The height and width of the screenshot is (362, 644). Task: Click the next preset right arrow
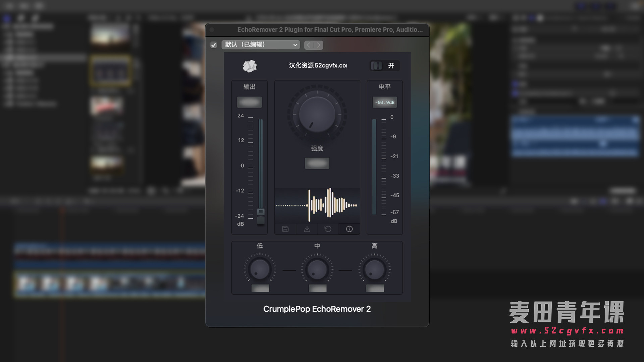[x=318, y=45]
